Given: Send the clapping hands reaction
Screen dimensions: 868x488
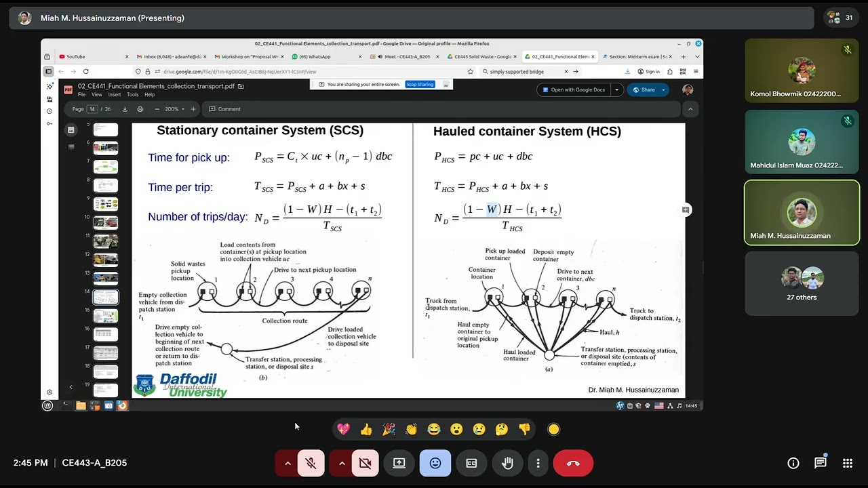Looking at the screenshot, I should coord(411,429).
